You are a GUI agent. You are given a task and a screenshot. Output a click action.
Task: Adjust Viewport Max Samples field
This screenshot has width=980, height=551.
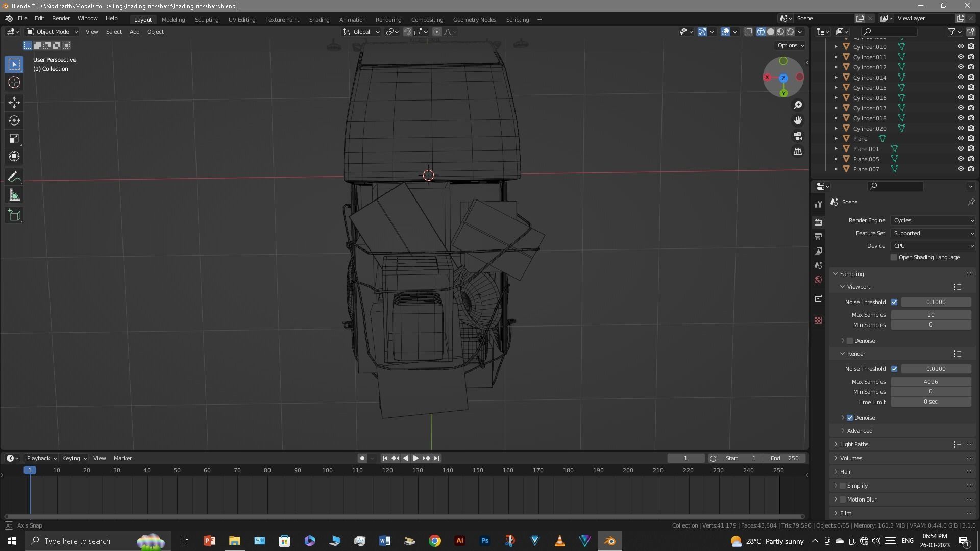coord(930,315)
